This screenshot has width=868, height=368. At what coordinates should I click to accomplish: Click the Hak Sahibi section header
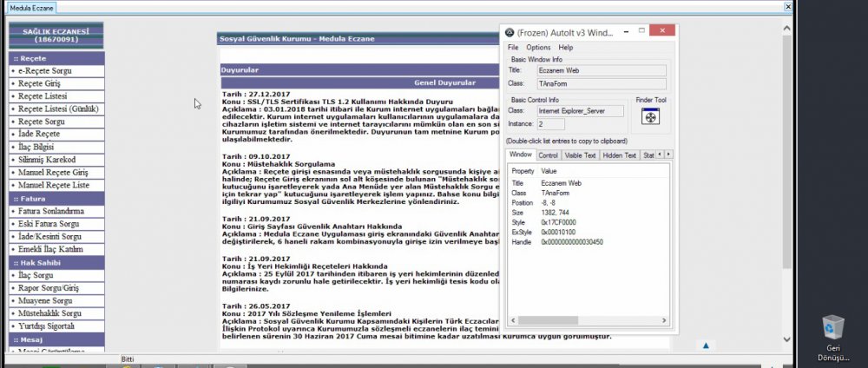[x=56, y=263]
